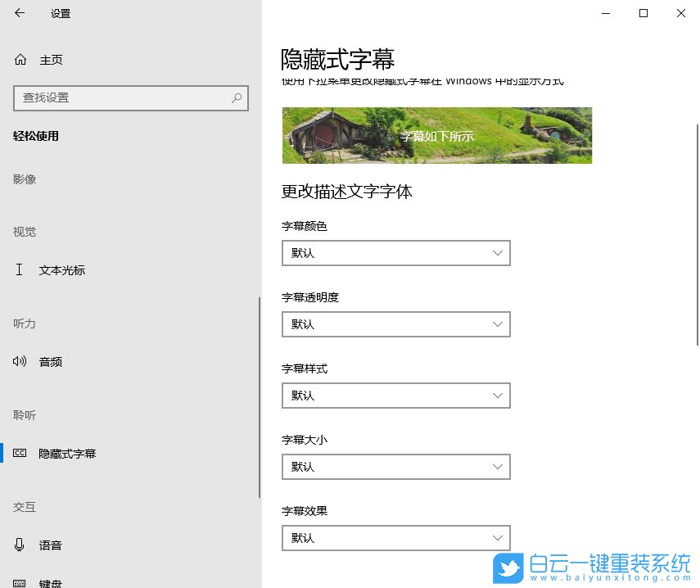The height and width of the screenshot is (588, 700).
Task: Select the 视觉 section heading
Action: (24, 232)
